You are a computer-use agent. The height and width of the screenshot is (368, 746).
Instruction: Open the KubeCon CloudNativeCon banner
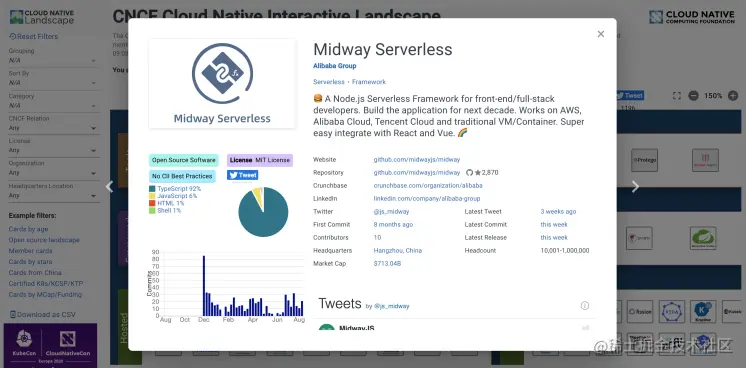click(50, 345)
